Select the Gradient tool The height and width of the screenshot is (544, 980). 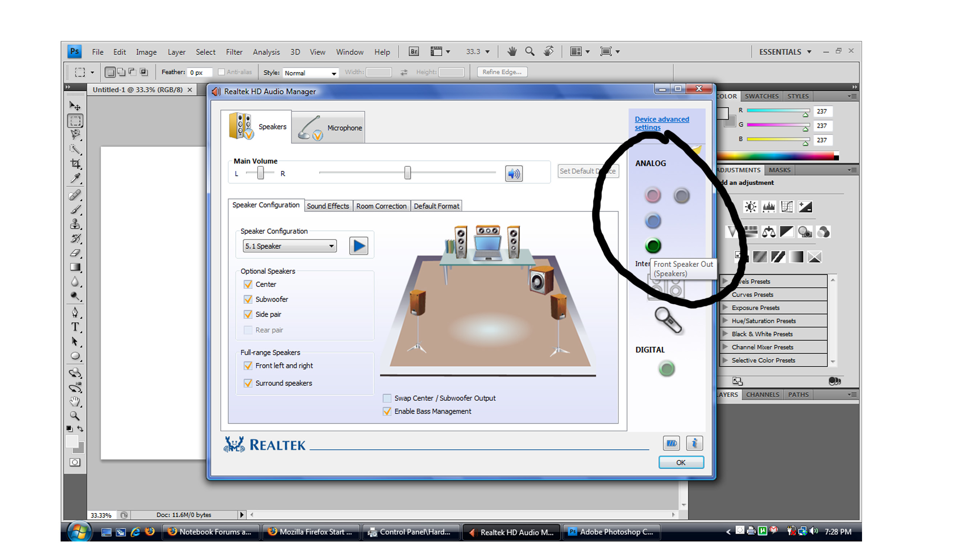(x=75, y=267)
